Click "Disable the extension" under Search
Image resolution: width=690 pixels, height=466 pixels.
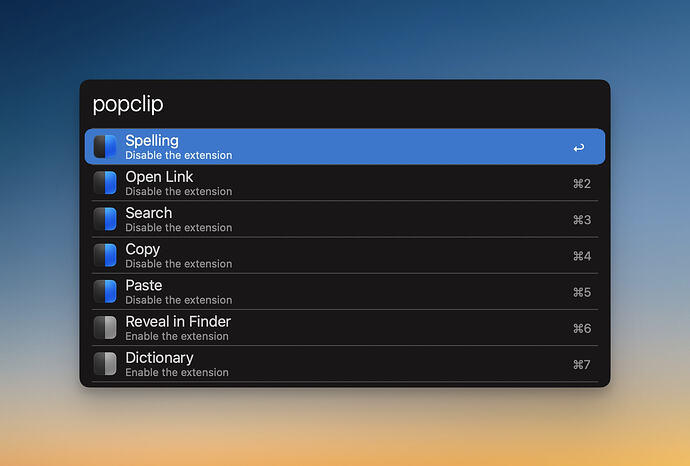[179, 227]
